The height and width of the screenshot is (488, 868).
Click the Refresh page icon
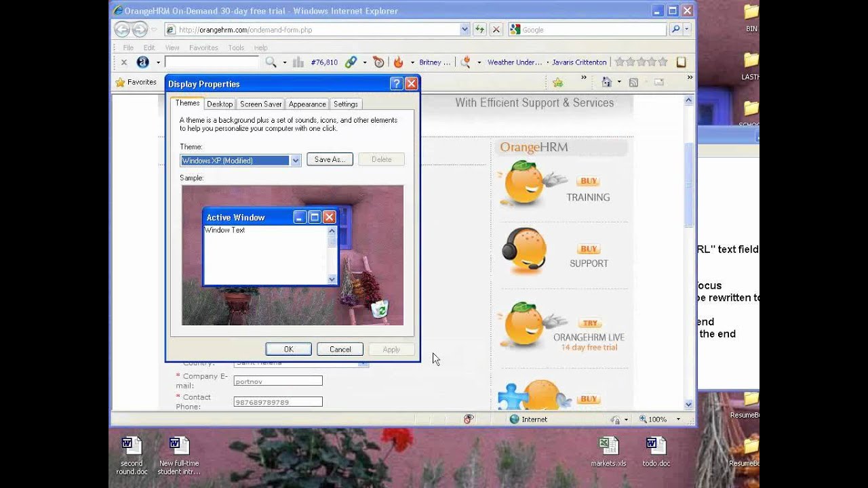pyautogui.click(x=480, y=29)
